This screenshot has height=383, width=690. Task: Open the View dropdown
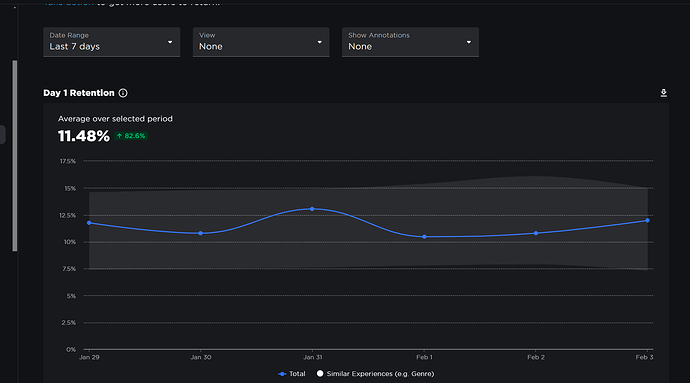tap(261, 42)
